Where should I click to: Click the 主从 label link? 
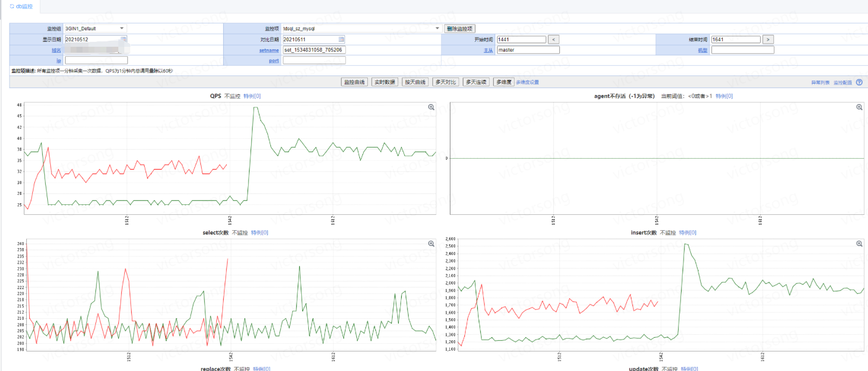tap(488, 50)
